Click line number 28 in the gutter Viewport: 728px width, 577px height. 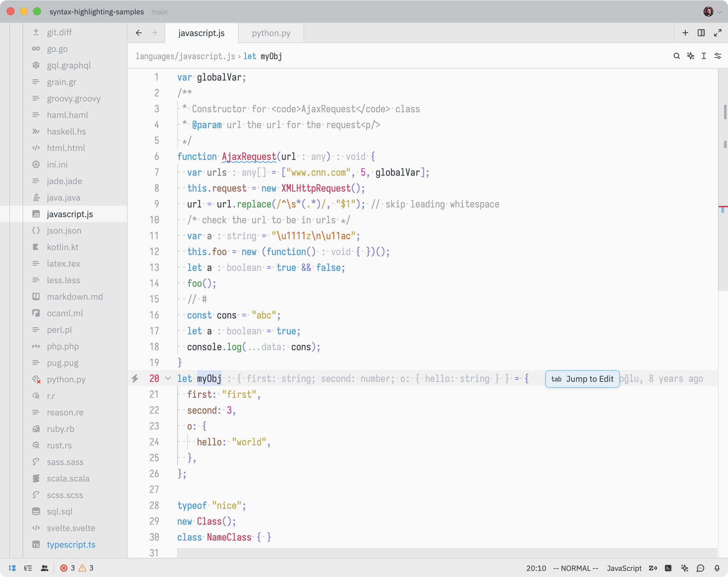pyautogui.click(x=154, y=505)
